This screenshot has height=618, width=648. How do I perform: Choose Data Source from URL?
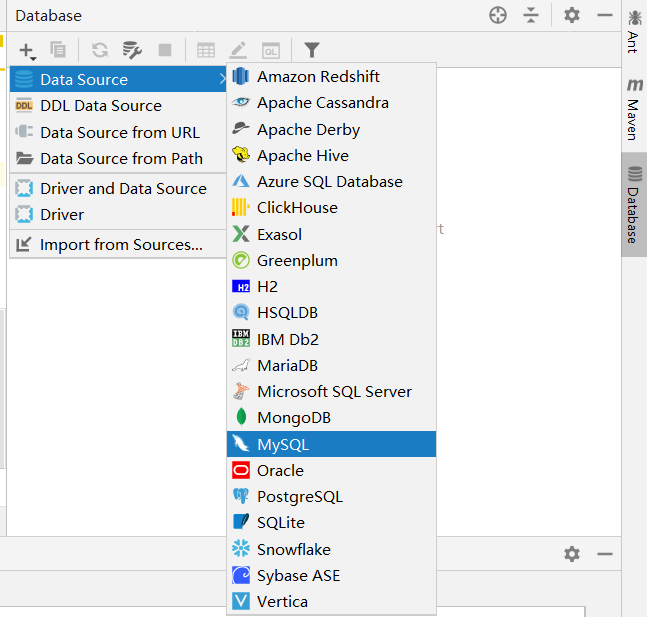(118, 132)
